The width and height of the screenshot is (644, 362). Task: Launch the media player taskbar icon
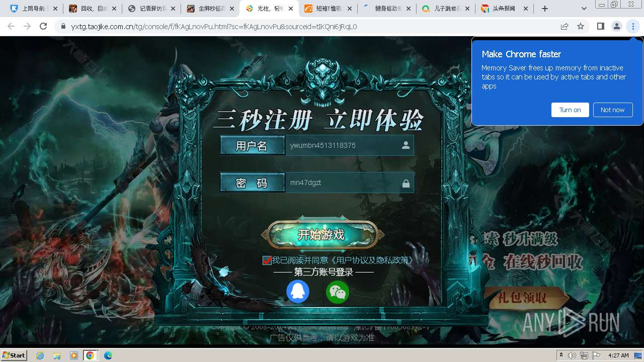[x=73, y=355]
